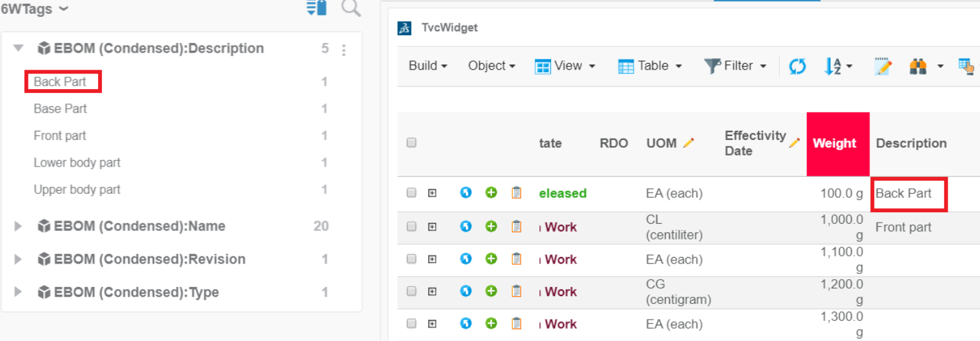This screenshot has width=980, height=341.
Task: Open the three-dot menu for EBOM Description
Action: 344,49
